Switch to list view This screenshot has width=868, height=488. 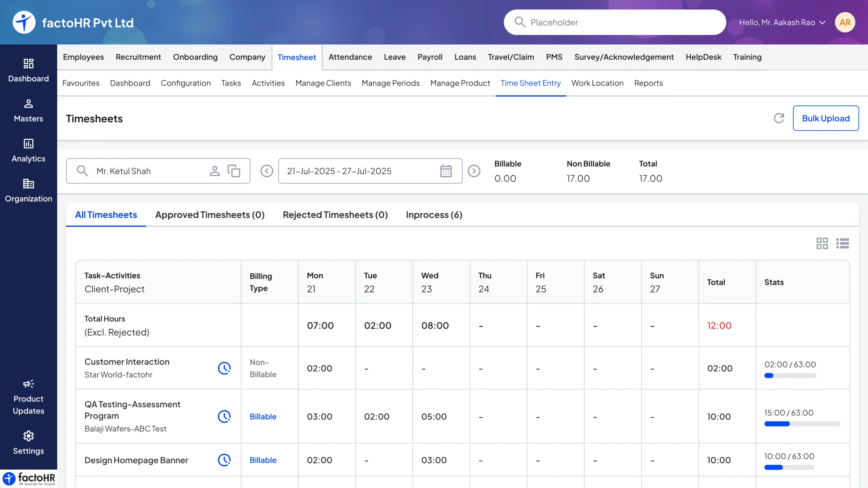click(842, 243)
